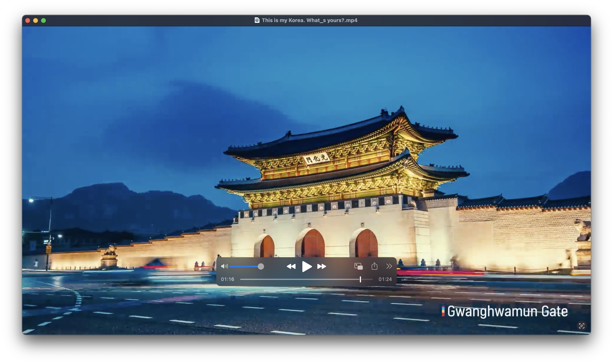Click the fast-forward button

(x=321, y=266)
